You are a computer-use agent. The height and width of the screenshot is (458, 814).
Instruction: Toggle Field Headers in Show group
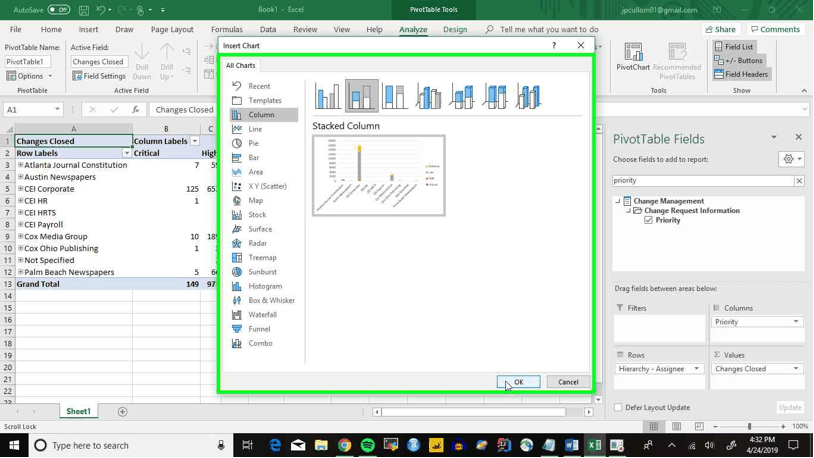point(741,74)
